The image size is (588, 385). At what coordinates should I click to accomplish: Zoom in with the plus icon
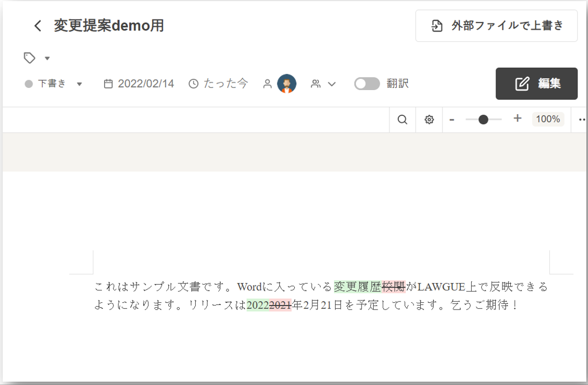(x=518, y=119)
